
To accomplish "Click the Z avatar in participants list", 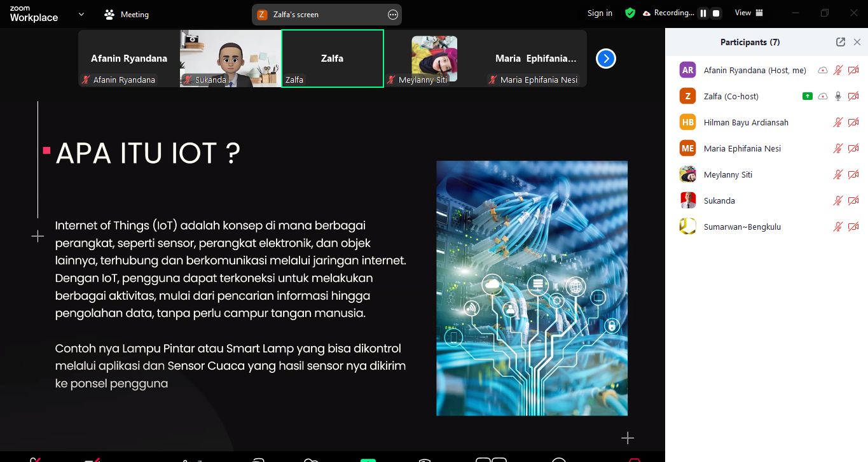I will coord(687,96).
